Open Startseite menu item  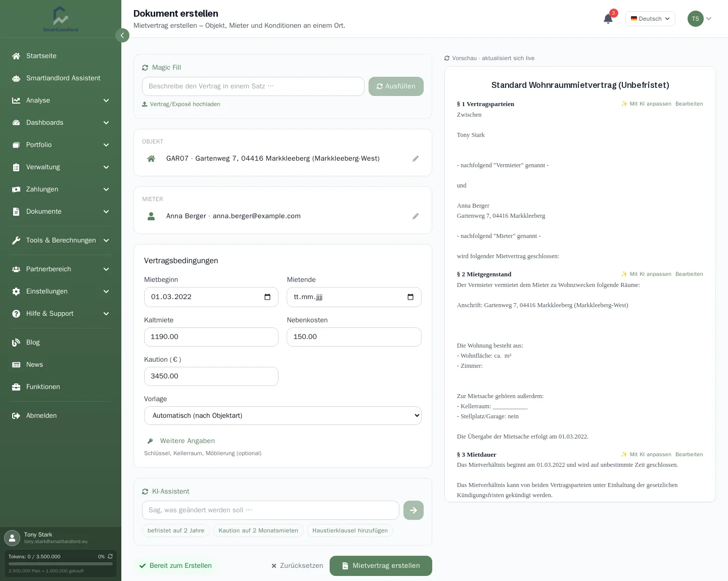click(61, 56)
